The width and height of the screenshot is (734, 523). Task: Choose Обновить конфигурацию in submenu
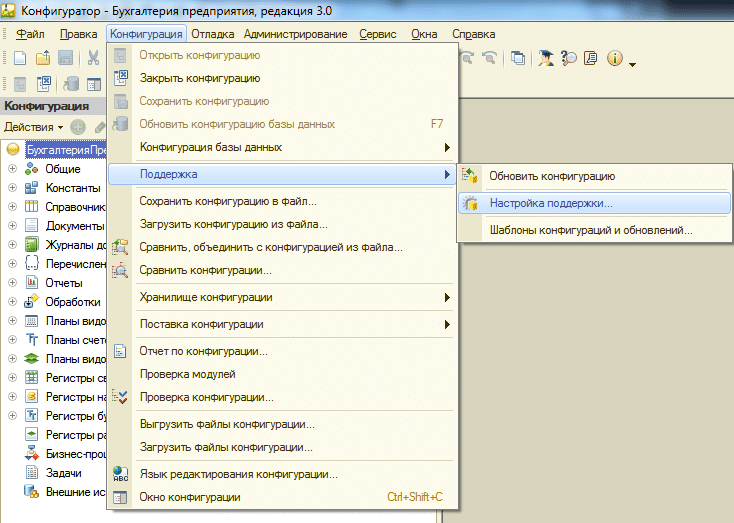(551, 176)
